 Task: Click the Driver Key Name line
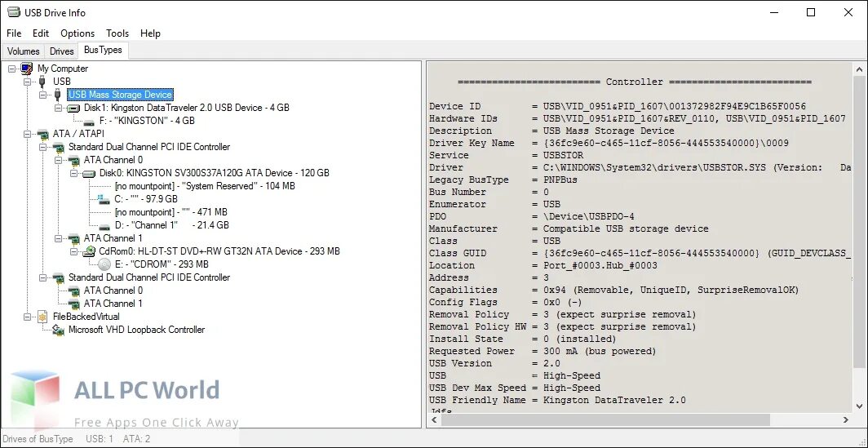(609, 143)
